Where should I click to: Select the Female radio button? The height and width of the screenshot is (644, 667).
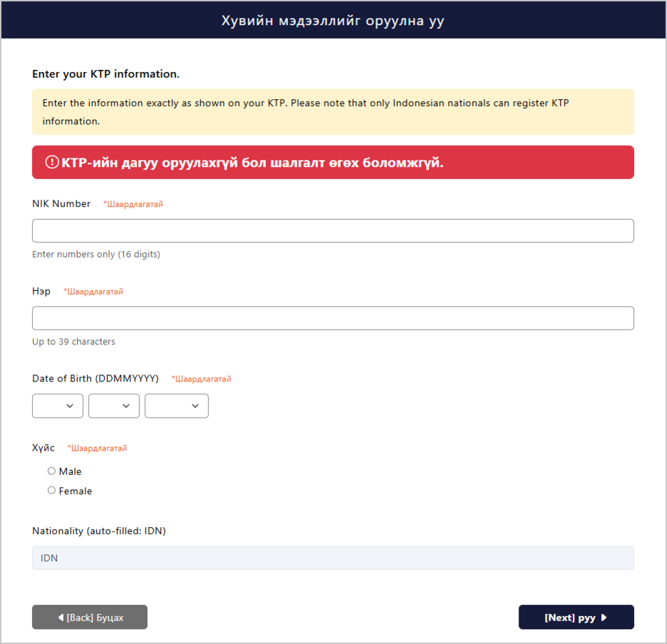point(51,491)
